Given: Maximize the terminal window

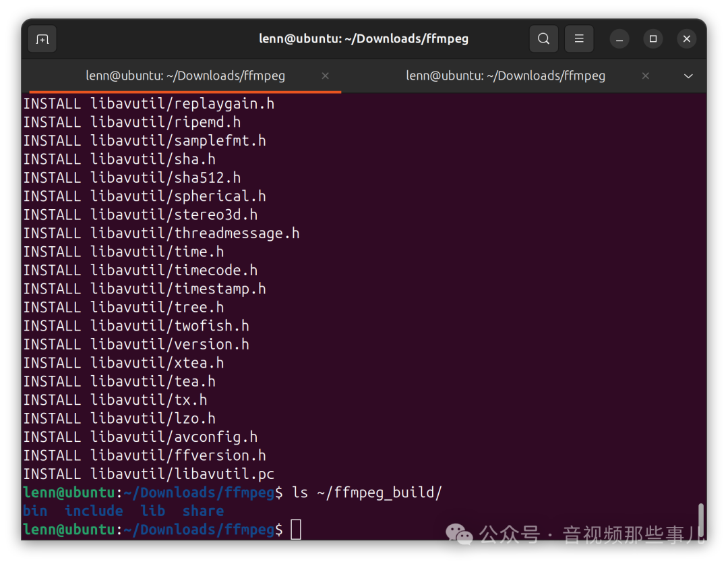Looking at the screenshot, I should 653,39.
